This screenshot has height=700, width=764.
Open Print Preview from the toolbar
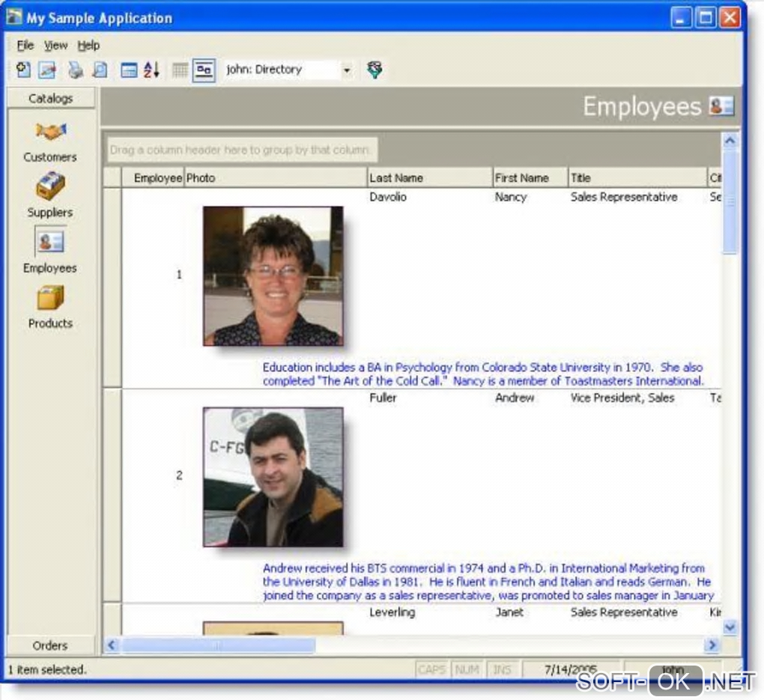(100, 70)
